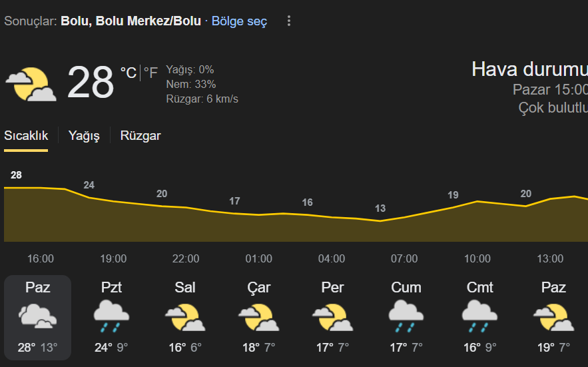
Task: Select Wednesday (Çar) partly cloudy icon
Action: [x=258, y=317]
